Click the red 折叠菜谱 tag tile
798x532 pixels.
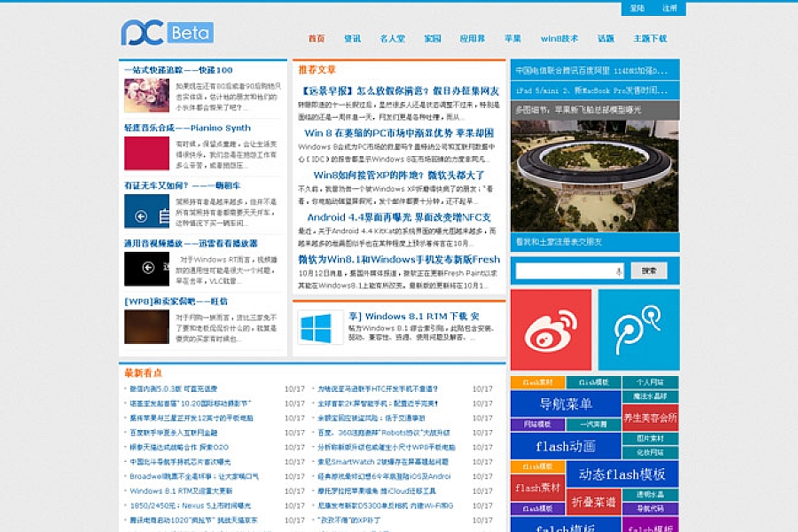pos(594,503)
